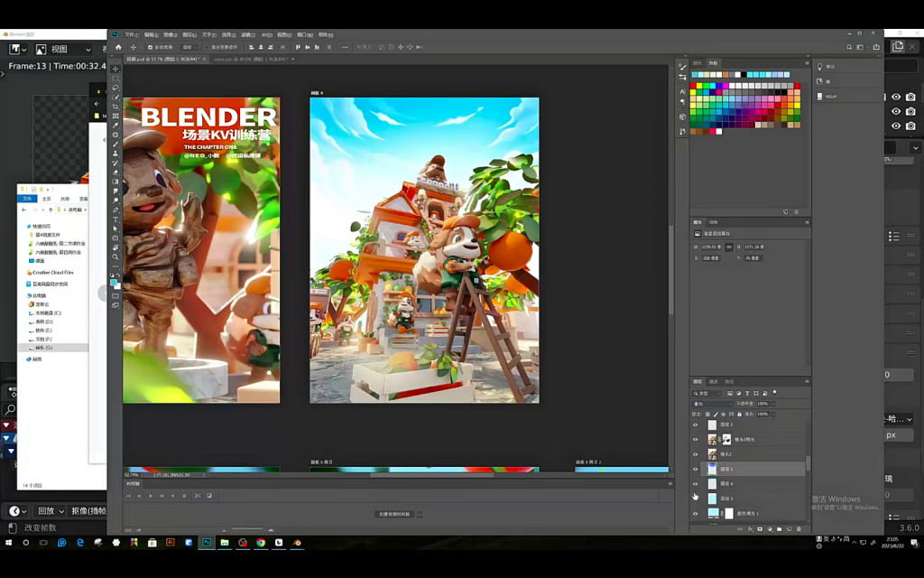Viewport: 924px width, 578px height.
Task: Click the create video timeline button
Action: 393,514
